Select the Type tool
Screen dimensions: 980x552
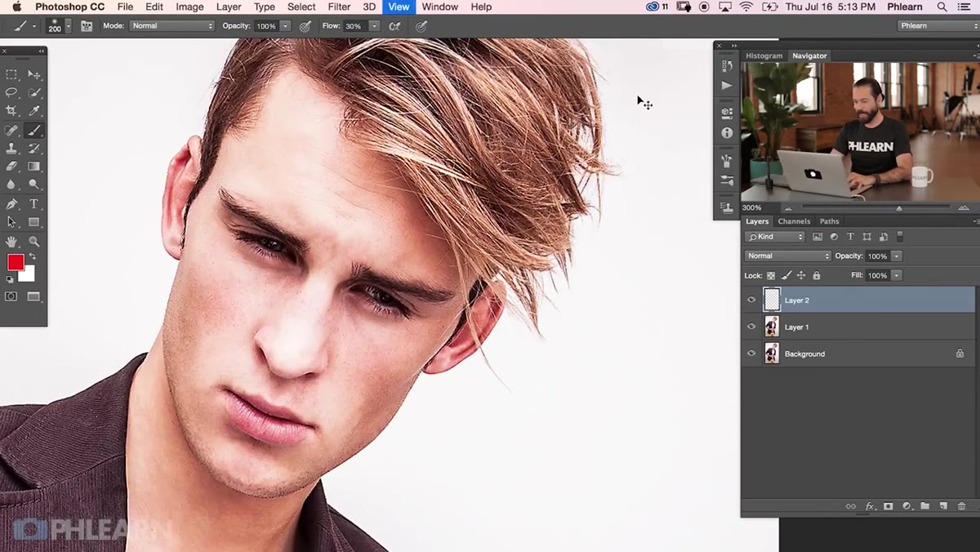tap(34, 204)
